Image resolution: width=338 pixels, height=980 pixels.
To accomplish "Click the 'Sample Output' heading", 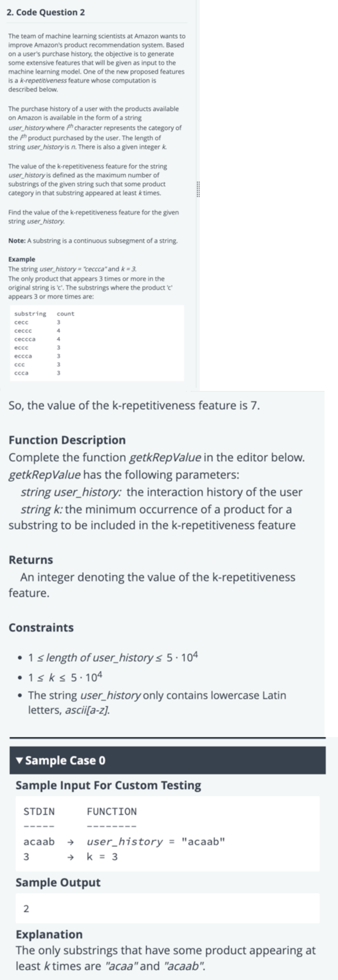I will (x=58, y=882).
